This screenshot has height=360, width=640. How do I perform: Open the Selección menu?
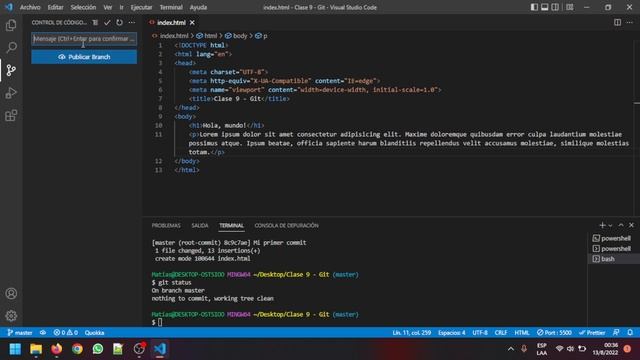83,7
